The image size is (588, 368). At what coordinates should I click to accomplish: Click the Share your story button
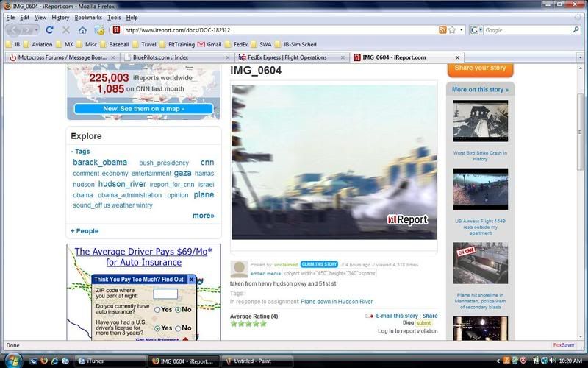pyautogui.click(x=480, y=68)
